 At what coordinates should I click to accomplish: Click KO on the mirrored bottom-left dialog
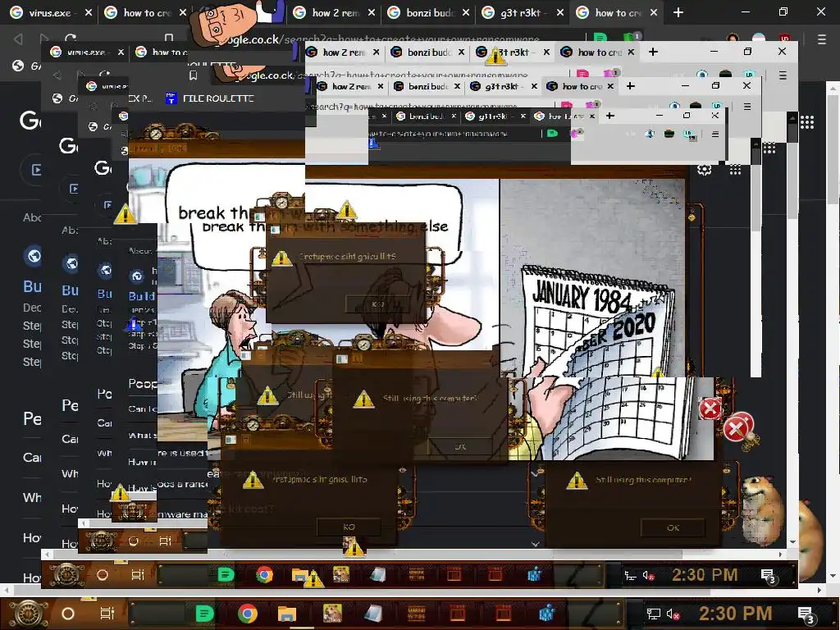coord(349,527)
